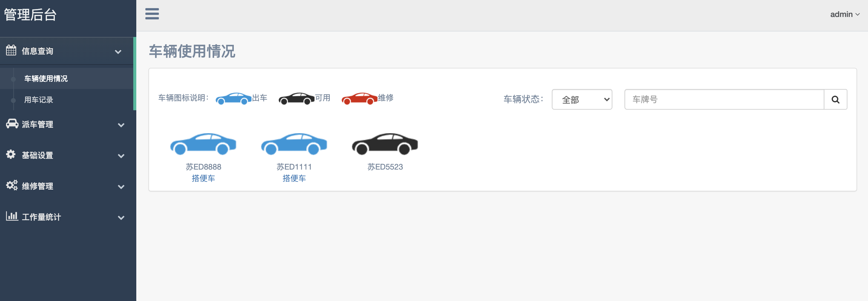Click the red 维修 legend car icon

[x=359, y=98]
